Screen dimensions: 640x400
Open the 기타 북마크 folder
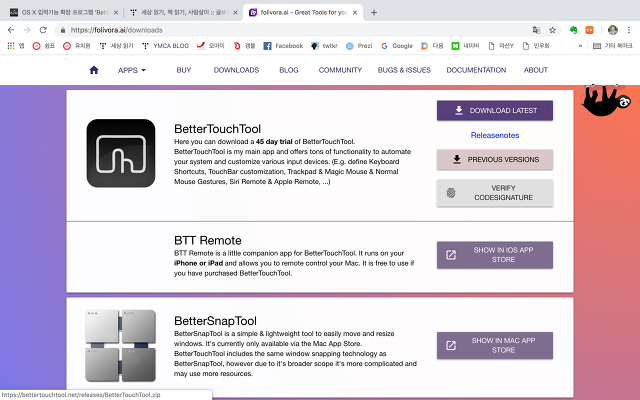(612, 46)
